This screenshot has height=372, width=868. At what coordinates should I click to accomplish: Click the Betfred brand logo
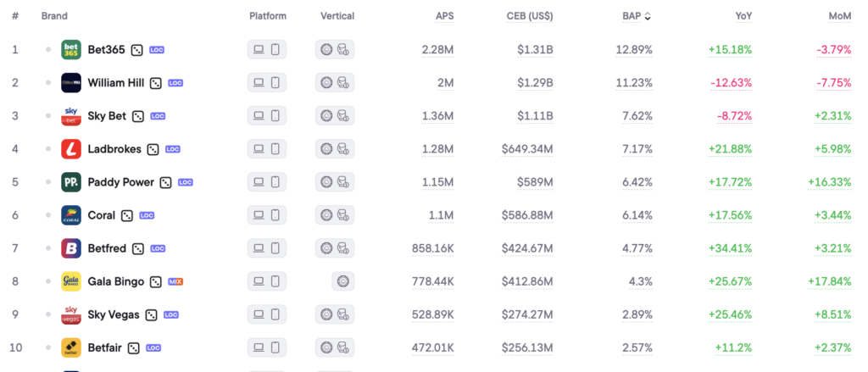71,248
